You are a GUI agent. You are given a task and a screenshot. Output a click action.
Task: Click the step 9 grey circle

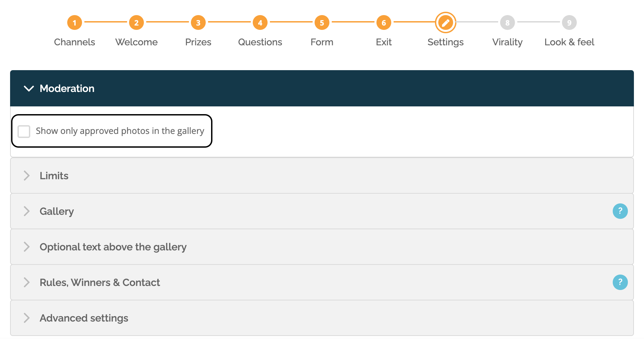point(569,22)
